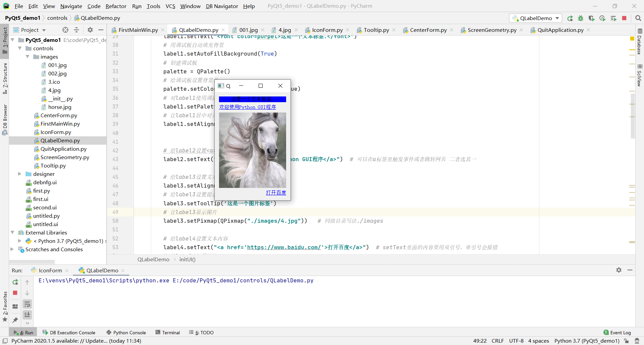Run QLabelDemo with coverage
Viewport: 644px width, 345px height.
[x=591, y=18]
